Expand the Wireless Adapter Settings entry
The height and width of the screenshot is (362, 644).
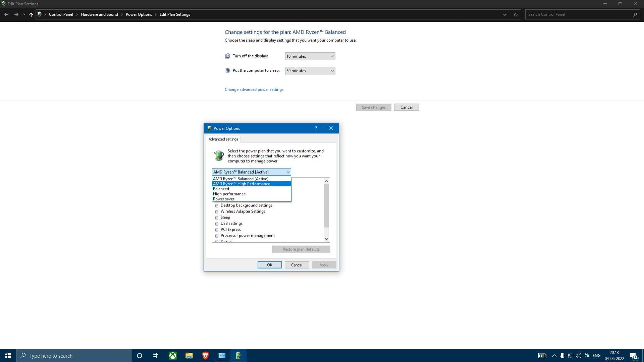[x=217, y=212]
